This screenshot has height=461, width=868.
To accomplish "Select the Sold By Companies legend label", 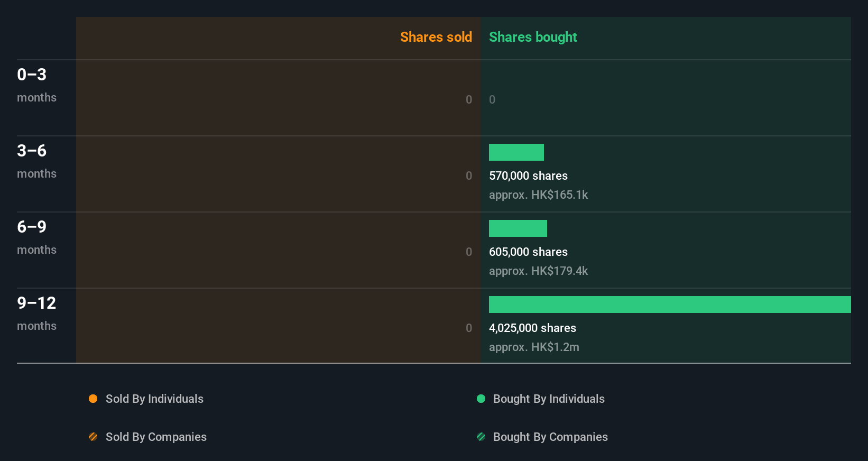I will 156,437.
